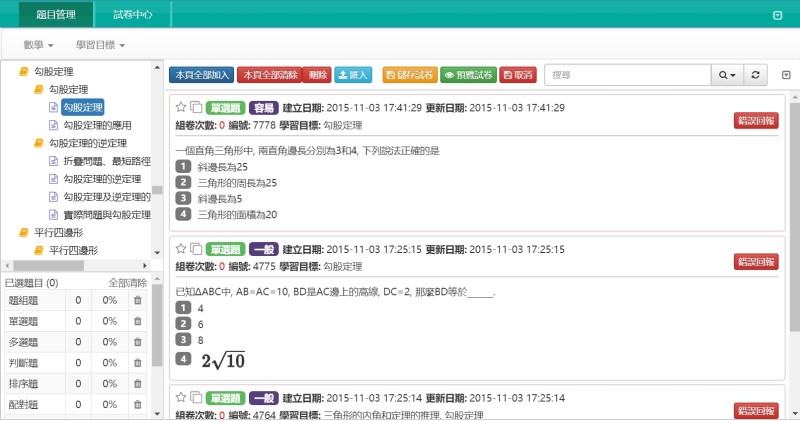Star the second question numbered 4775
The image size is (800, 421).
click(181, 249)
